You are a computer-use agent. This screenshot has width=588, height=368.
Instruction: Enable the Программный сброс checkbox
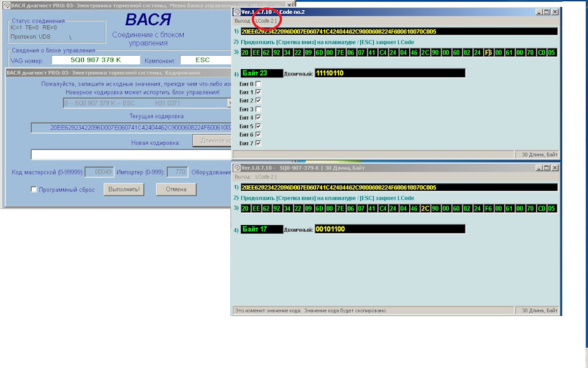point(34,190)
